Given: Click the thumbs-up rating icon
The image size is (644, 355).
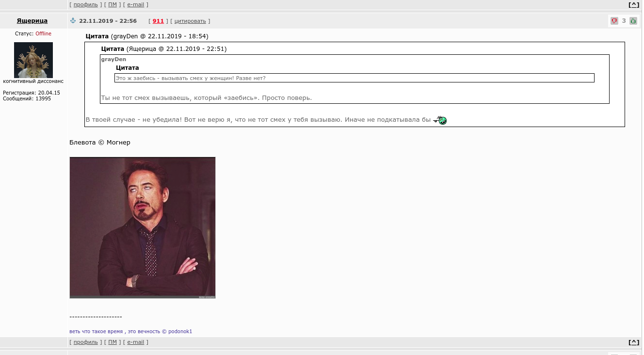Looking at the screenshot, I should 633,21.
